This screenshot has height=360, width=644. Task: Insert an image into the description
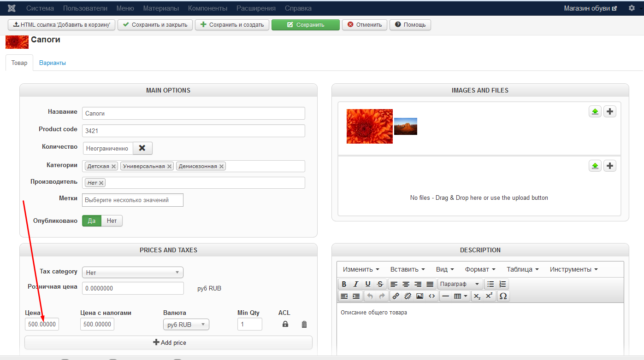[420, 296]
